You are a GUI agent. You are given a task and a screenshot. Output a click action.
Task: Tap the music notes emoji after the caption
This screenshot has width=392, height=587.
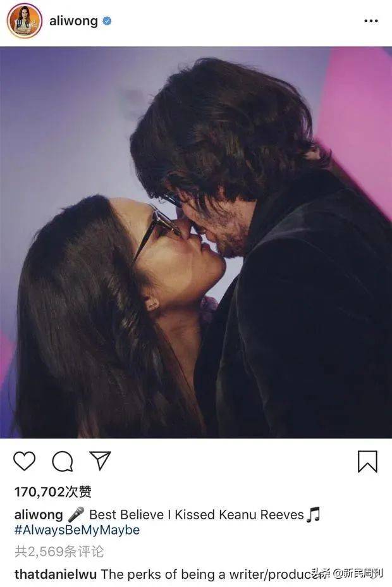click(313, 514)
